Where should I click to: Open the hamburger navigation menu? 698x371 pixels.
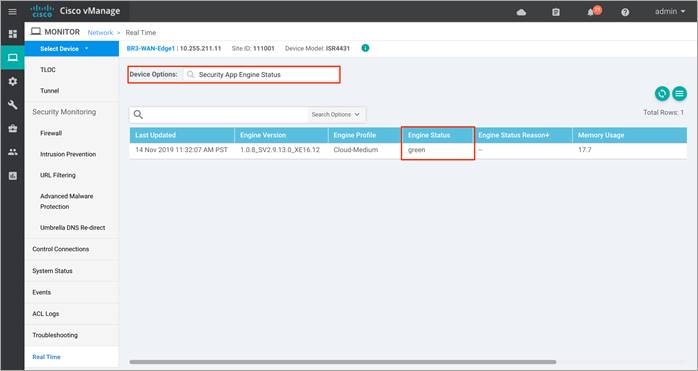coord(12,12)
